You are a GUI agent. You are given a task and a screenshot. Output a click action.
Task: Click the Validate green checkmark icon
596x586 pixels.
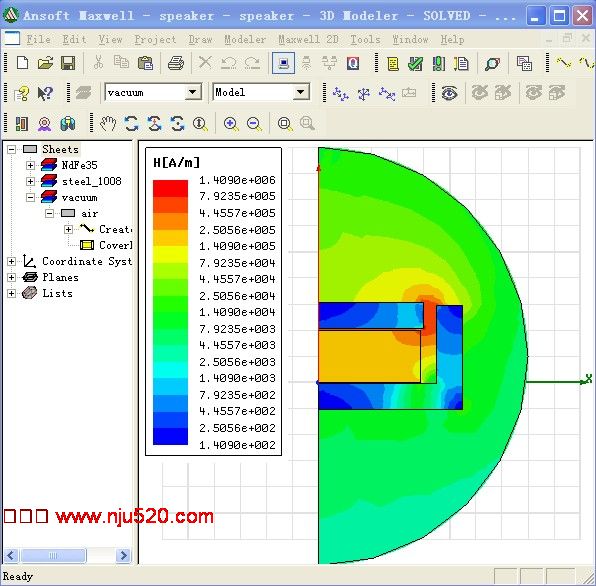tap(415, 63)
